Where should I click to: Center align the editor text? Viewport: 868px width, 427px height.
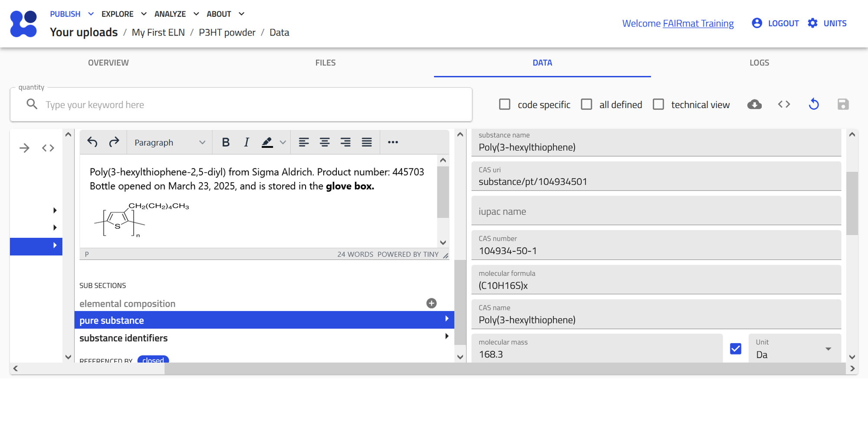325,142
